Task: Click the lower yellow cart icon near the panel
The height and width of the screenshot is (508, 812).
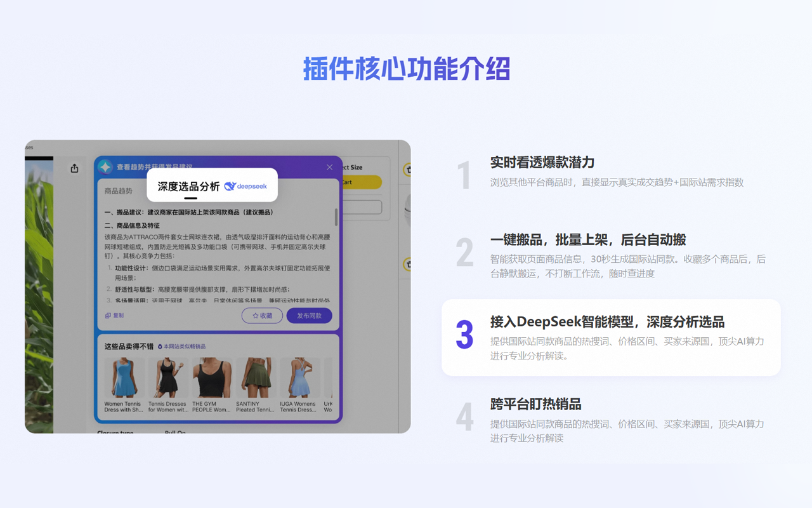Action: [409, 264]
